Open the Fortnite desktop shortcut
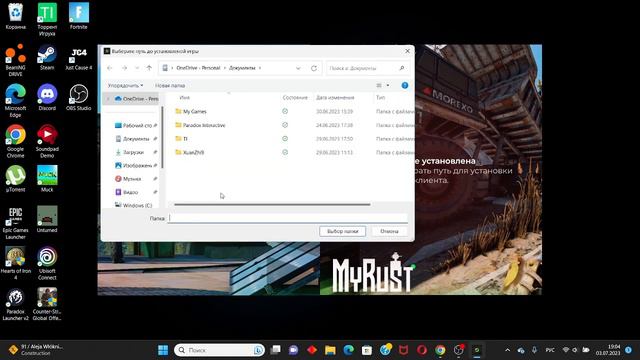 78,16
